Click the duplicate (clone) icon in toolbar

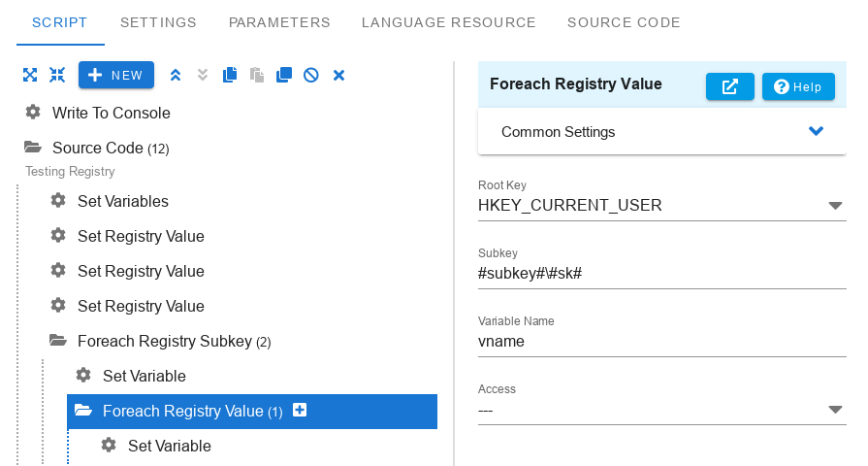click(x=284, y=75)
